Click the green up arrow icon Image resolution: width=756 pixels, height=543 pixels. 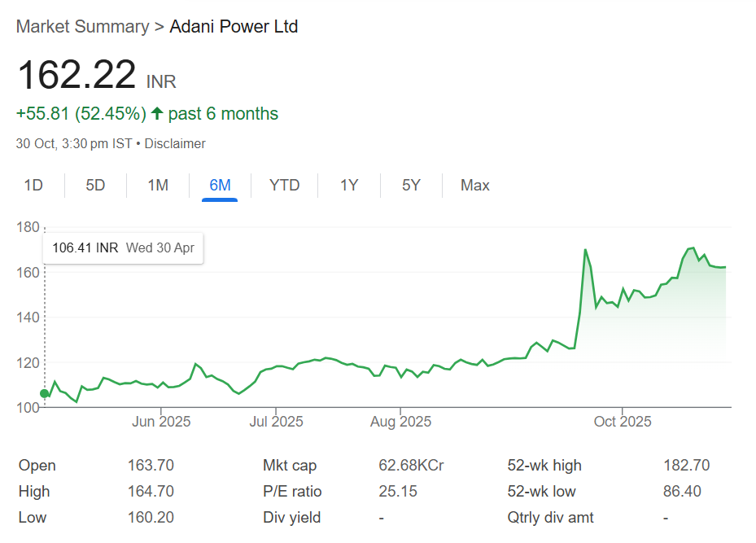coord(157,114)
